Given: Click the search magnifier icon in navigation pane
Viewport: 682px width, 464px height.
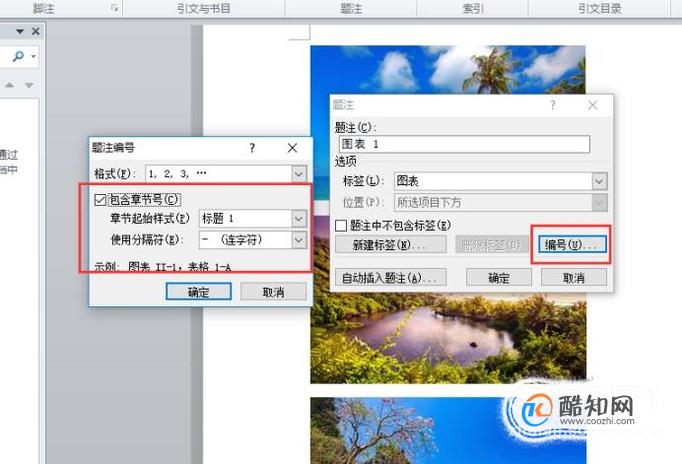Looking at the screenshot, I should tap(18, 56).
